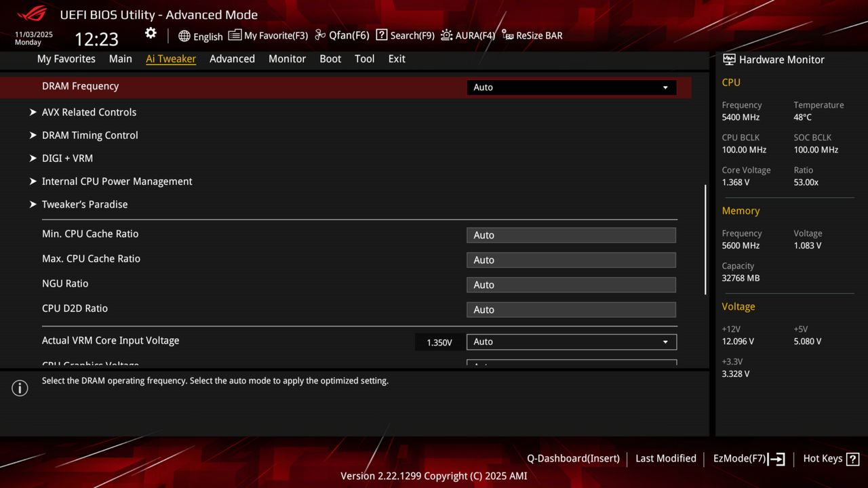
Task: Click the information icon near the help text
Action: [x=20, y=388]
